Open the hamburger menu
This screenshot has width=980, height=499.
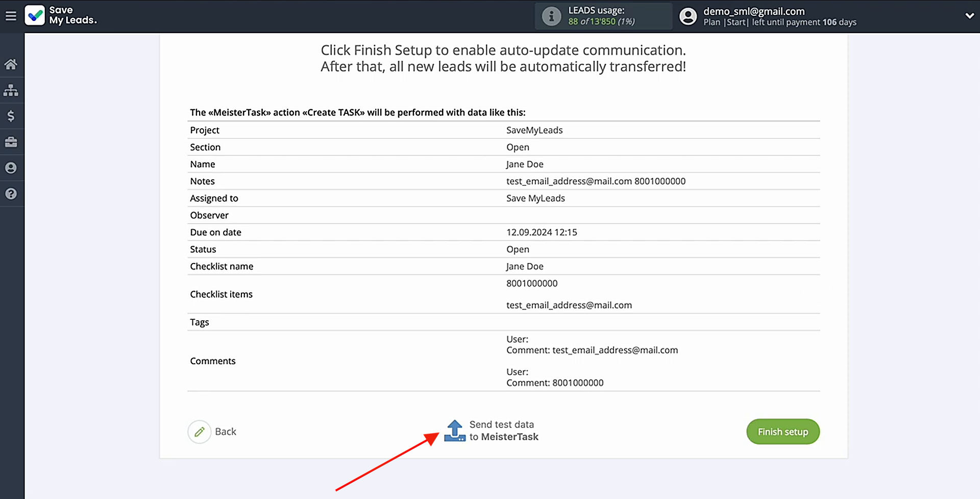click(11, 16)
